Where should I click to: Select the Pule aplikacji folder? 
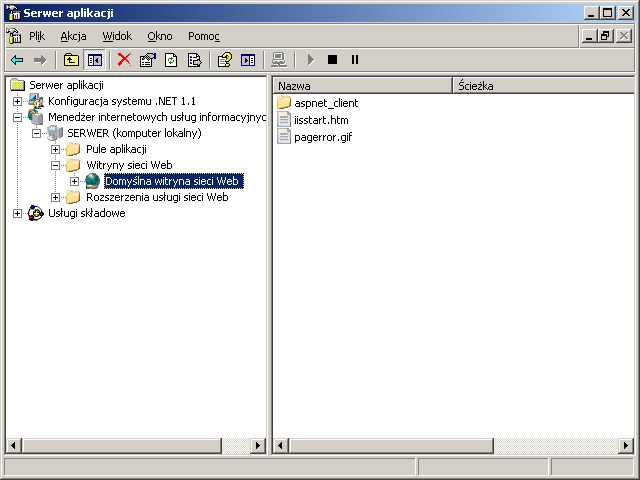pos(116,149)
